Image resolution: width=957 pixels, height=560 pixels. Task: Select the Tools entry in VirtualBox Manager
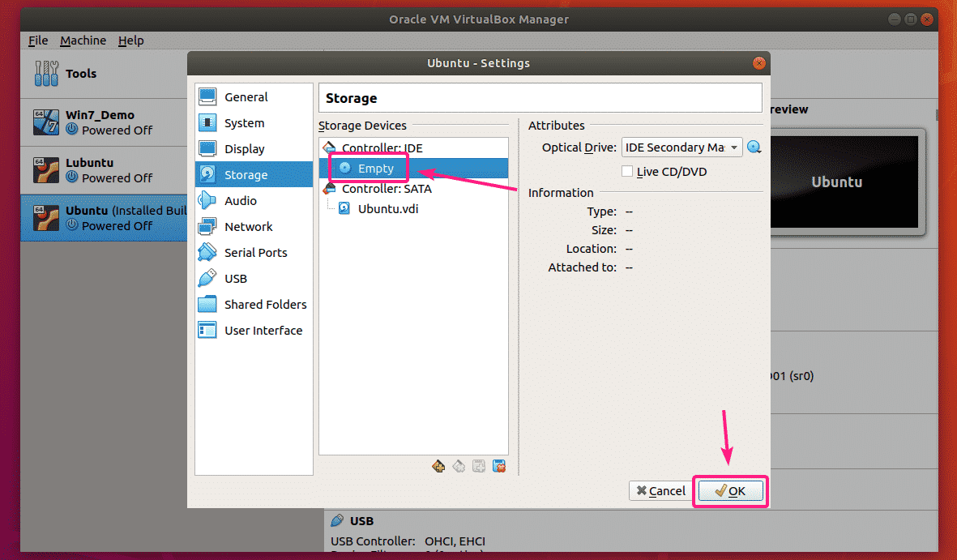(x=104, y=73)
